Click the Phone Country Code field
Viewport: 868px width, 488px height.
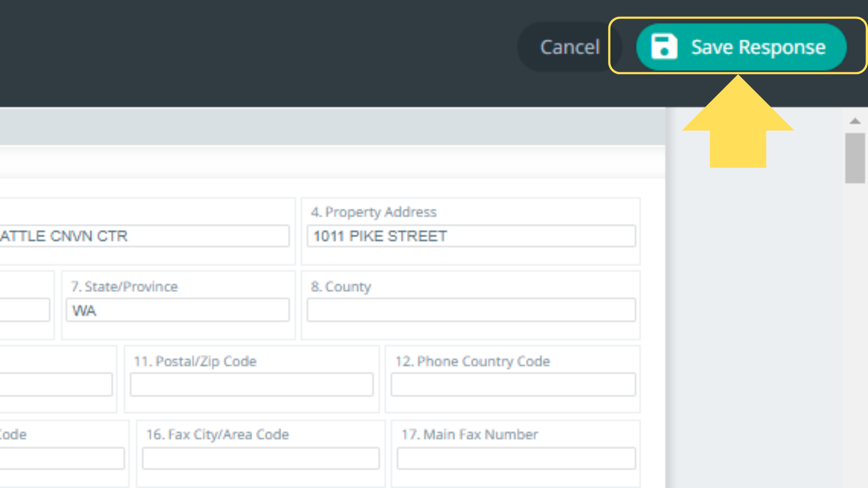coord(513,385)
